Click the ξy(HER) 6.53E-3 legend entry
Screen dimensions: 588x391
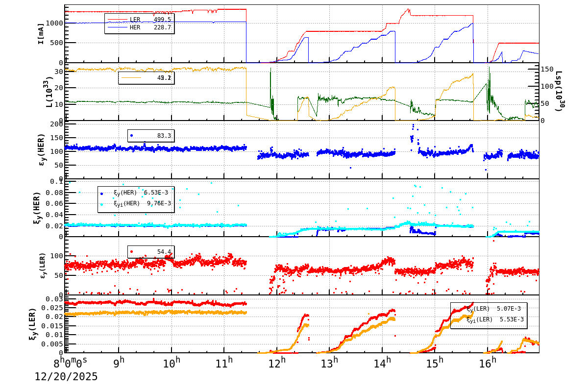134,193
